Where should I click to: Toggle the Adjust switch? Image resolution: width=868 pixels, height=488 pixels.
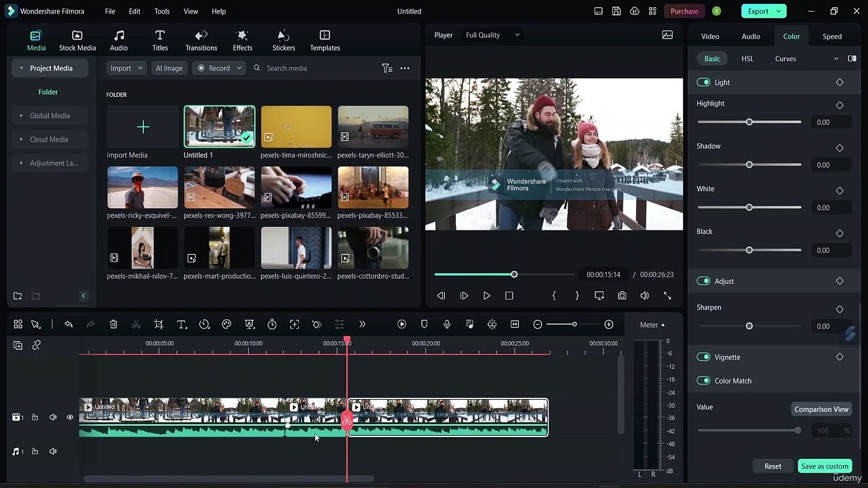(x=703, y=281)
